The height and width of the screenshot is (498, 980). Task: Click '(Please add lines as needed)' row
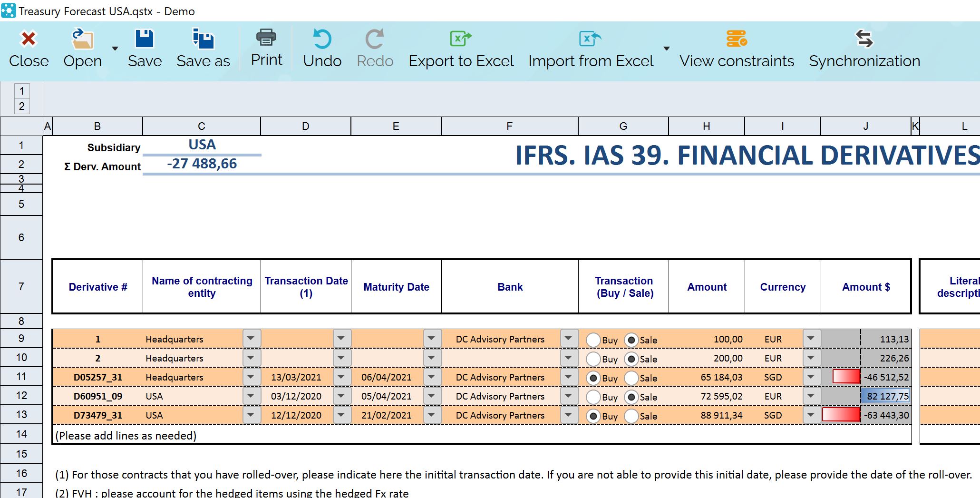[482, 435]
